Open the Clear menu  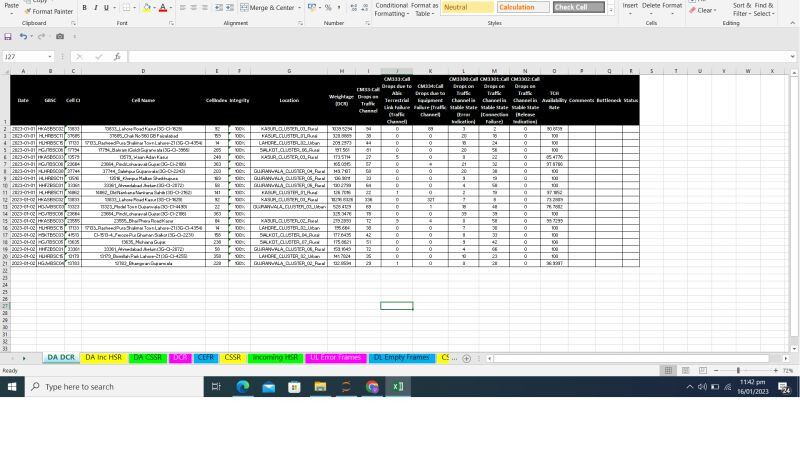pyautogui.click(x=703, y=10)
